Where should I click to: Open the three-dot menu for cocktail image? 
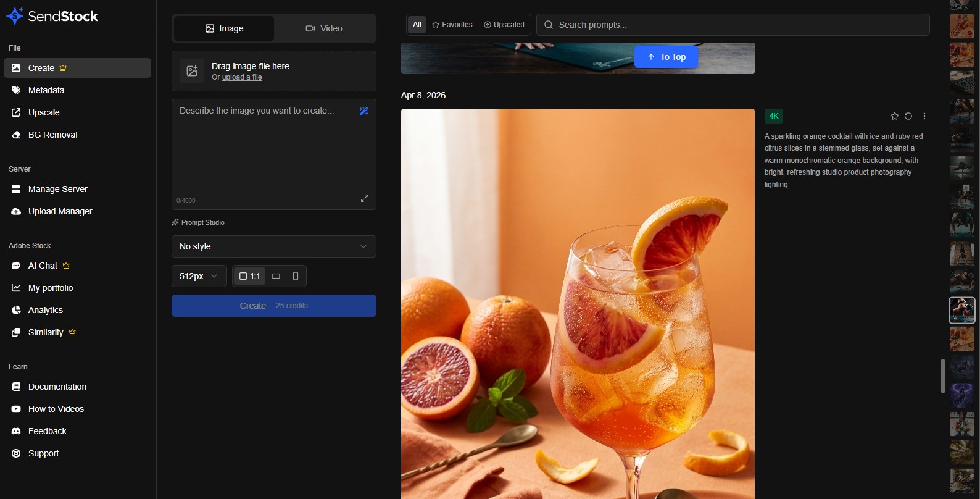coord(924,116)
